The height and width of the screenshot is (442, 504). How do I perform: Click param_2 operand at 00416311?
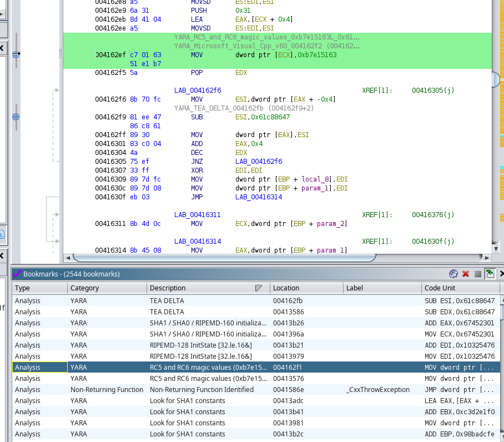click(330, 224)
